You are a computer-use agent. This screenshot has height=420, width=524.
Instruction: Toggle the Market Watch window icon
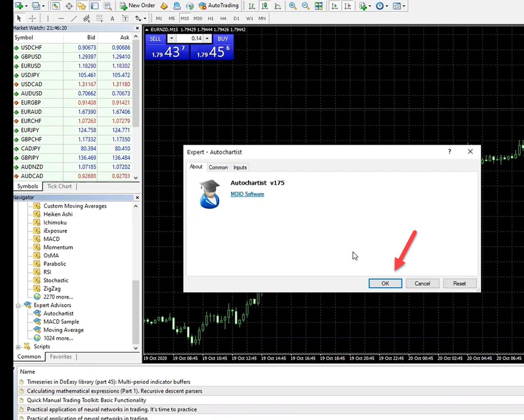56,6
